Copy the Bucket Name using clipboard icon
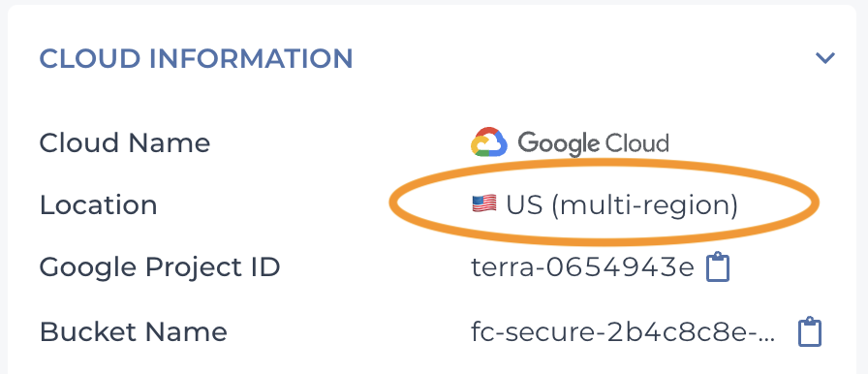Viewport: 868px width, 374px height. pyautogui.click(x=810, y=331)
